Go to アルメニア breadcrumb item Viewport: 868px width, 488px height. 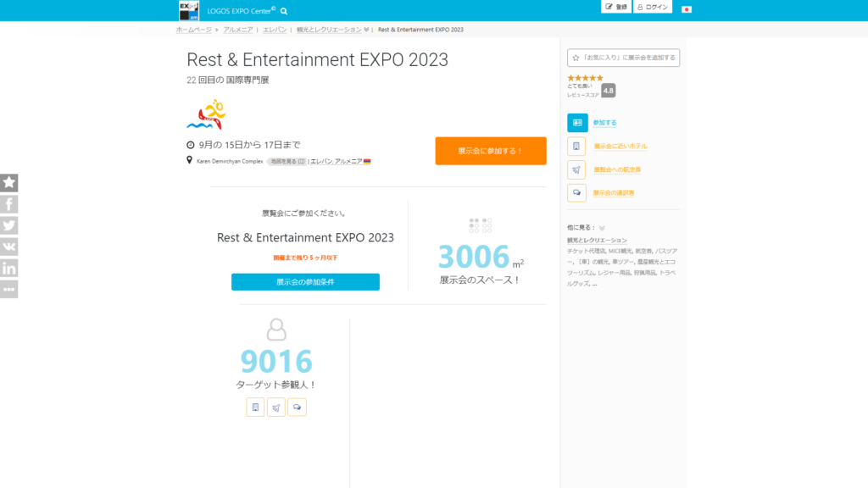click(x=237, y=30)
